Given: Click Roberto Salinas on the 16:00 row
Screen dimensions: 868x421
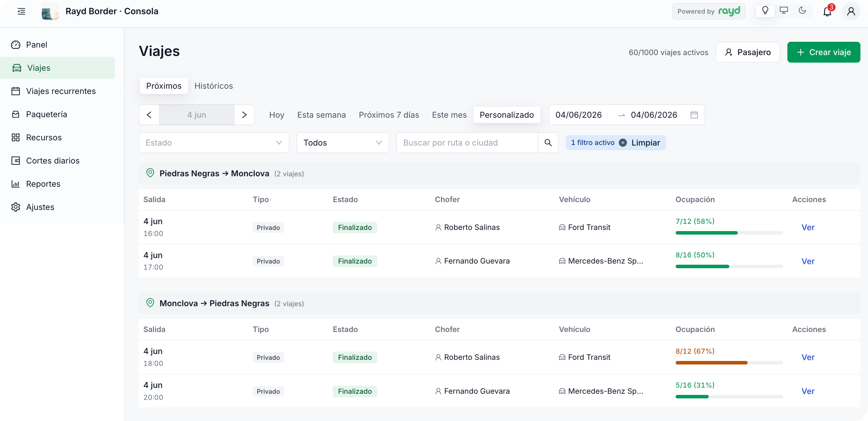Looking at the screenshot, I should tap(472, 228).
